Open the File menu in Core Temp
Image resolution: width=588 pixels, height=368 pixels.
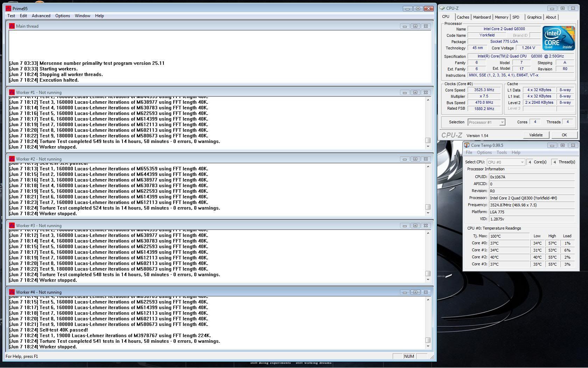[469, 152]
